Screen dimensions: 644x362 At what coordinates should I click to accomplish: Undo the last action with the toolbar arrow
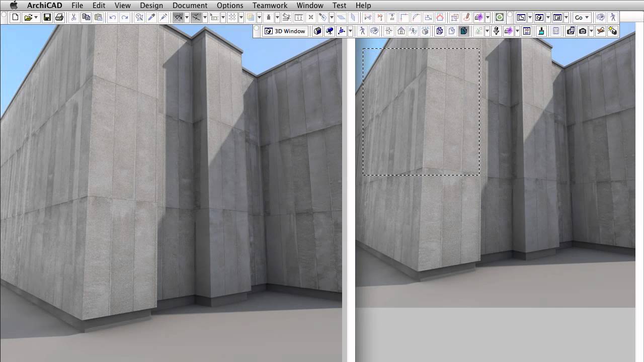tap(113, 18)
